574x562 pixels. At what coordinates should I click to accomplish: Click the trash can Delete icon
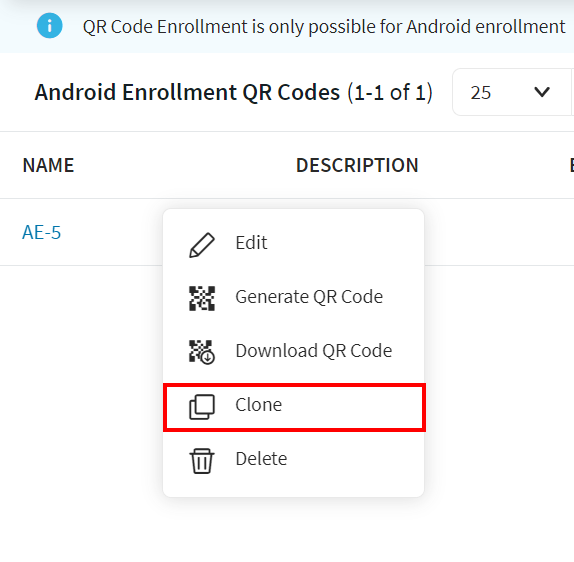(x=202, y=461)
